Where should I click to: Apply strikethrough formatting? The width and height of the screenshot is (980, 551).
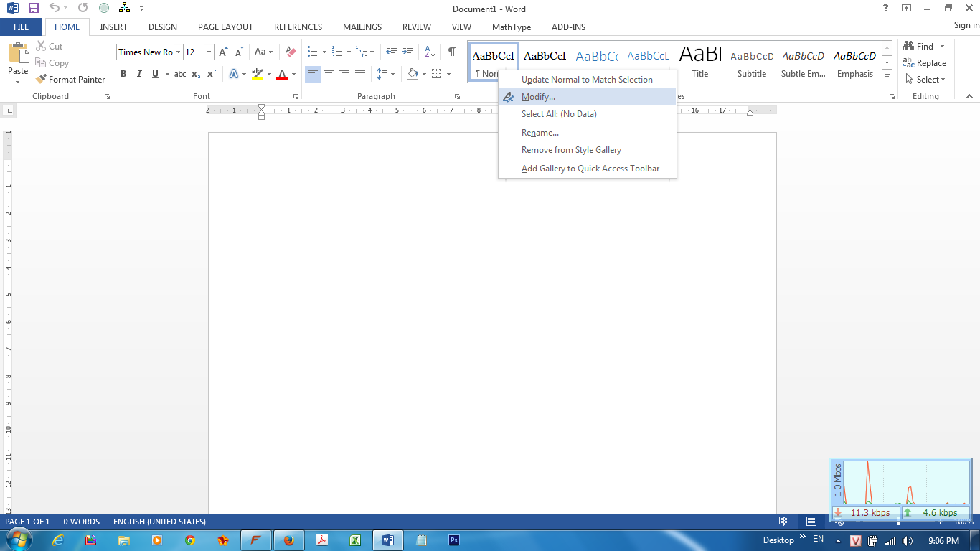[x=180, y=74]
